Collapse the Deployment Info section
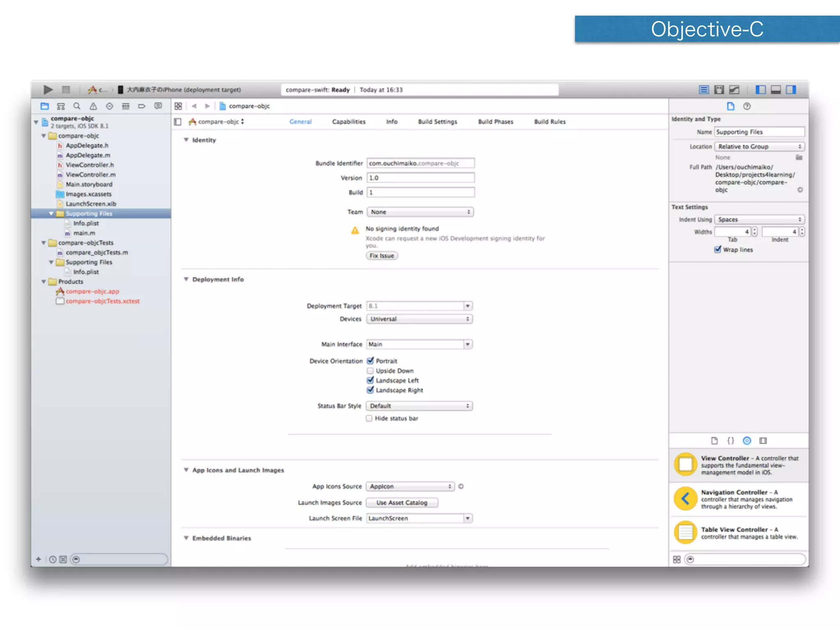Viewport: 840px width, 630px height. coord(186,279)
